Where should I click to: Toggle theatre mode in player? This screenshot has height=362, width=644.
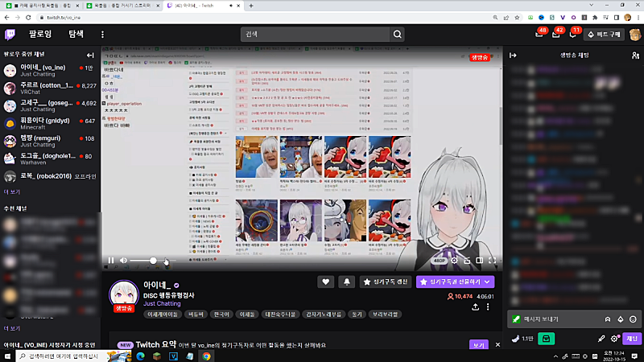click(479, 260)
